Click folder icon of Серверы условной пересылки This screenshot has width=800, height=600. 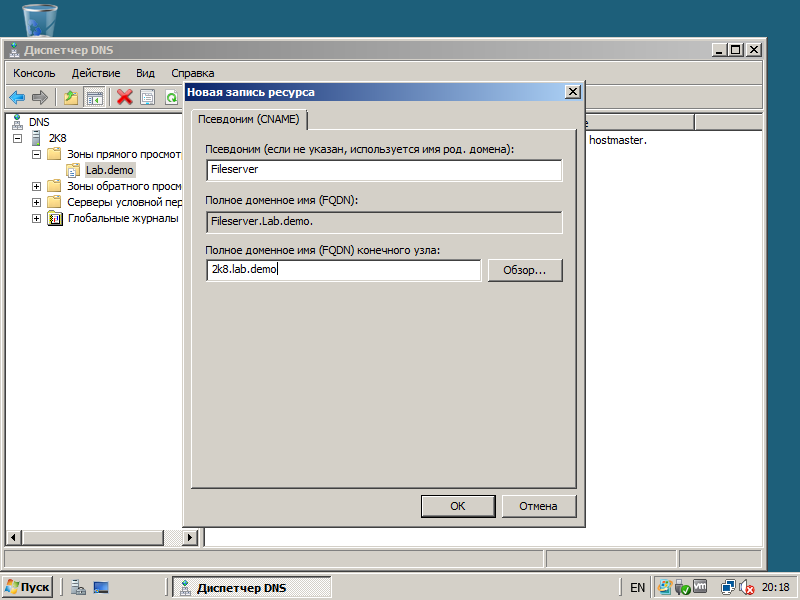pos(54,202)
